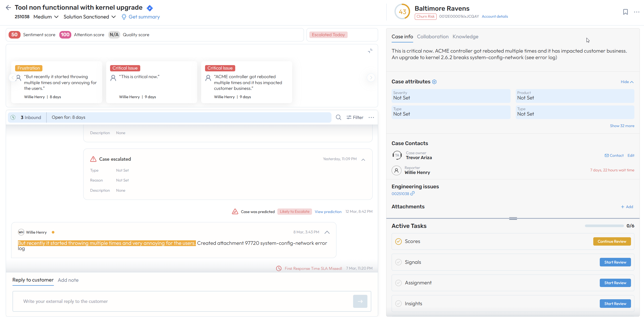Open timeline more options ellipsis
Screen dimensions: 644x318
pos(371,117)
